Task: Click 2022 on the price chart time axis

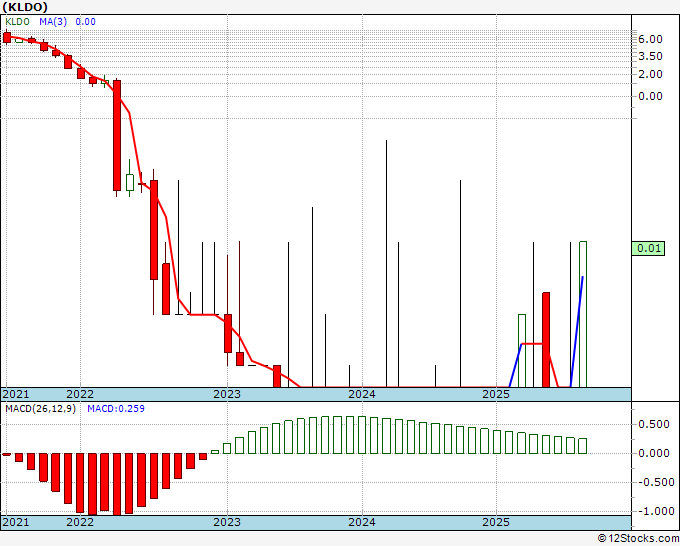Action: (x=80, y=394)
